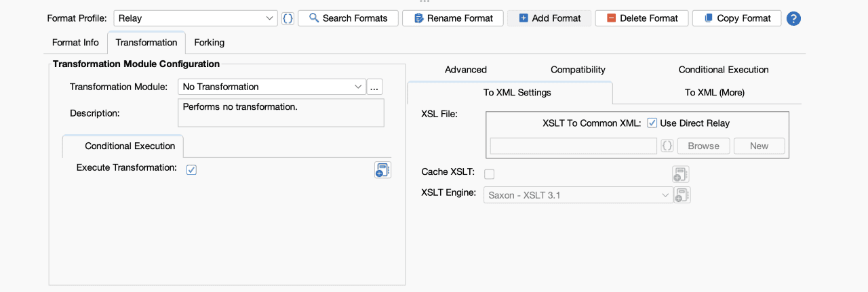Click the pencil icon in Rename Format
868x292 pixels.
[x=418, y=18]
